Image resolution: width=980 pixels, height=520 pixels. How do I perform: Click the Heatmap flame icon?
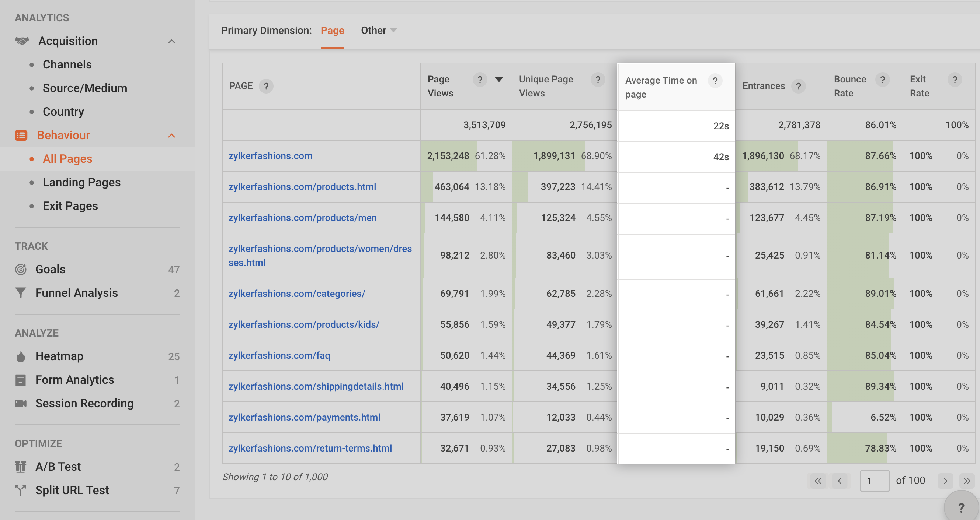coord(21,356)
